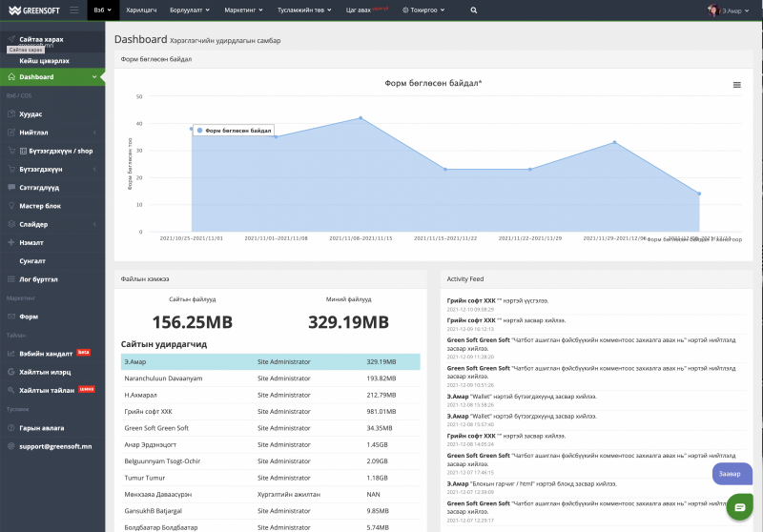
Task: Click the Заавар help button
Action: pos(731,473)
